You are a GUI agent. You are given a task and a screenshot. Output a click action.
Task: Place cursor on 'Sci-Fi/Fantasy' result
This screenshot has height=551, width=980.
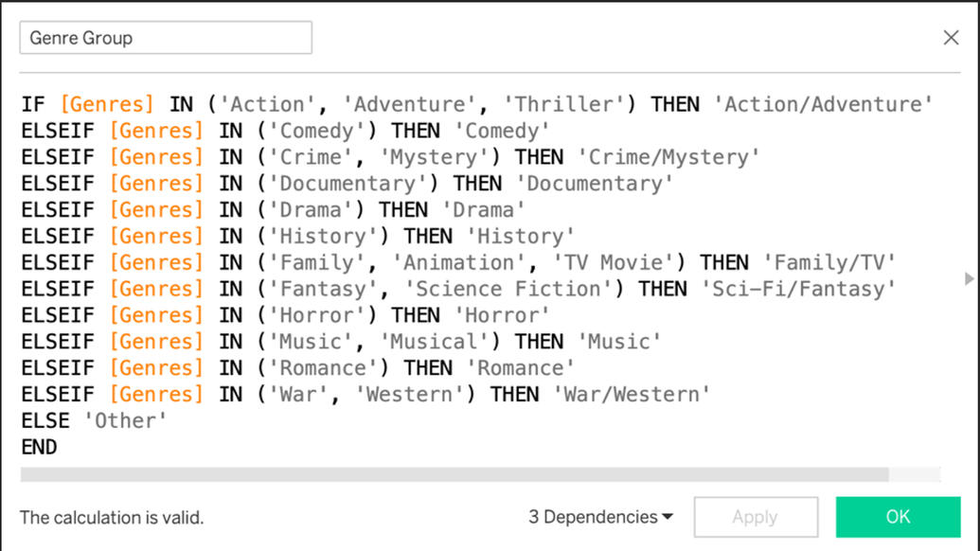[798, 289]
